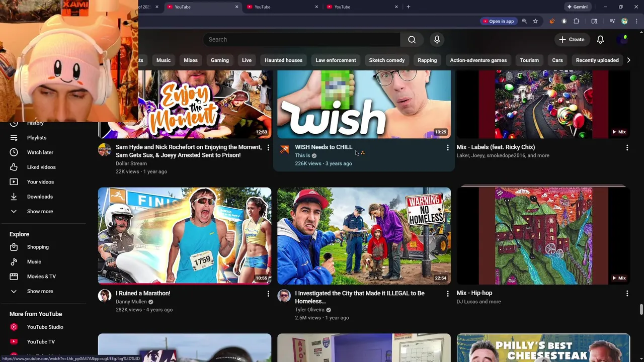Image resolution: width=644 pixels, height=362 pixels.
Task: Open Chrome media controls icon
Action: tap(612, 21)
